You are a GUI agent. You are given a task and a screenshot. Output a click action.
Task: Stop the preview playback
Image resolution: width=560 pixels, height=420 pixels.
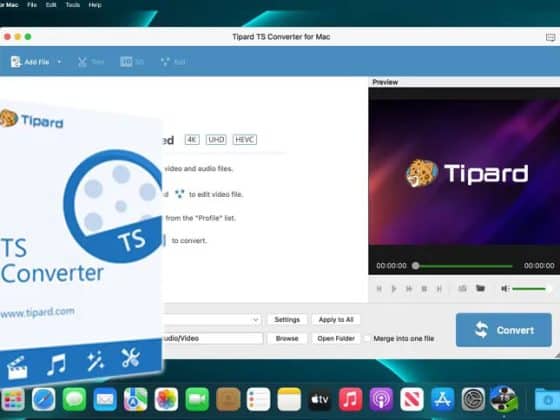[424, 289]
